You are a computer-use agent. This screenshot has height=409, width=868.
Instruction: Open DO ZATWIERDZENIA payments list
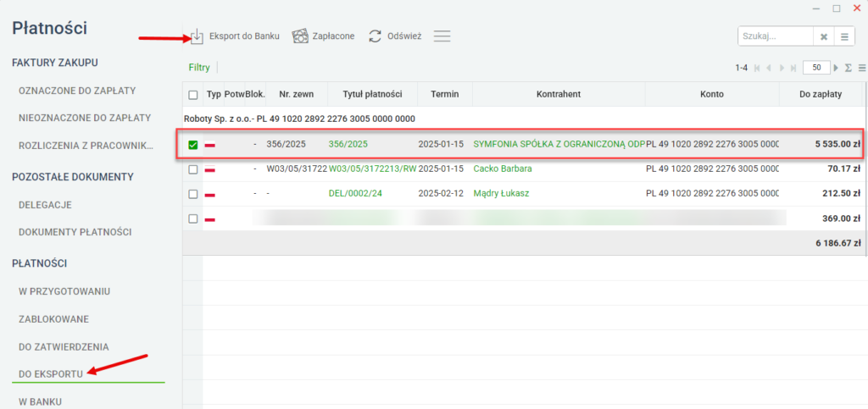[x=64, y=347]
